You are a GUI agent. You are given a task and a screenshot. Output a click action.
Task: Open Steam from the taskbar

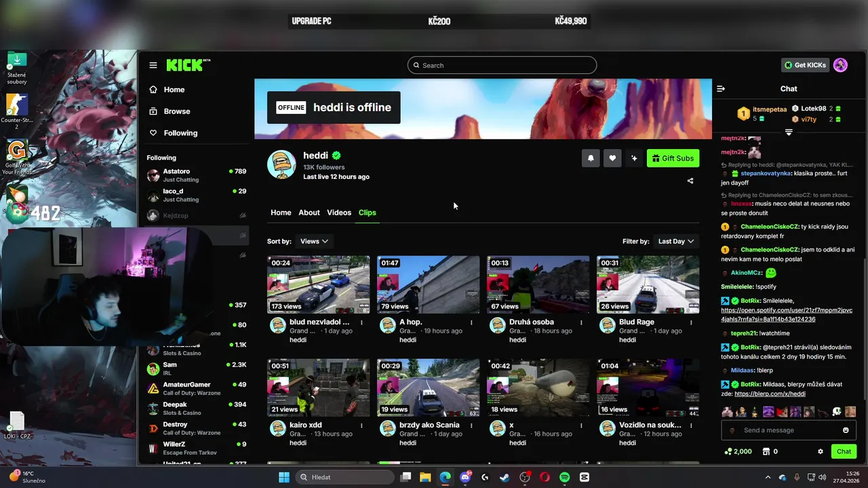click(x=505, y=477)
